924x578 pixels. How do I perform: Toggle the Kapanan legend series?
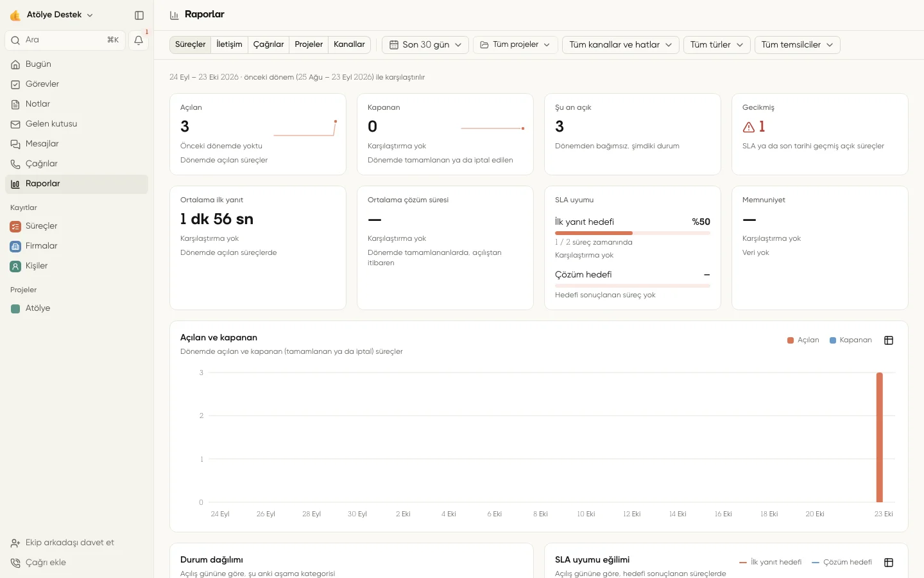[851, 340]
